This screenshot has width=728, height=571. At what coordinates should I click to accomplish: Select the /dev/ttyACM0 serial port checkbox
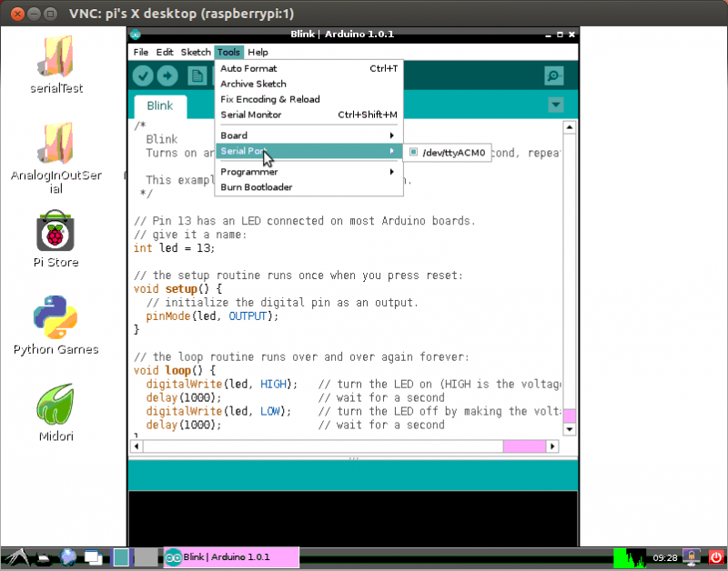tap(413, 152)
